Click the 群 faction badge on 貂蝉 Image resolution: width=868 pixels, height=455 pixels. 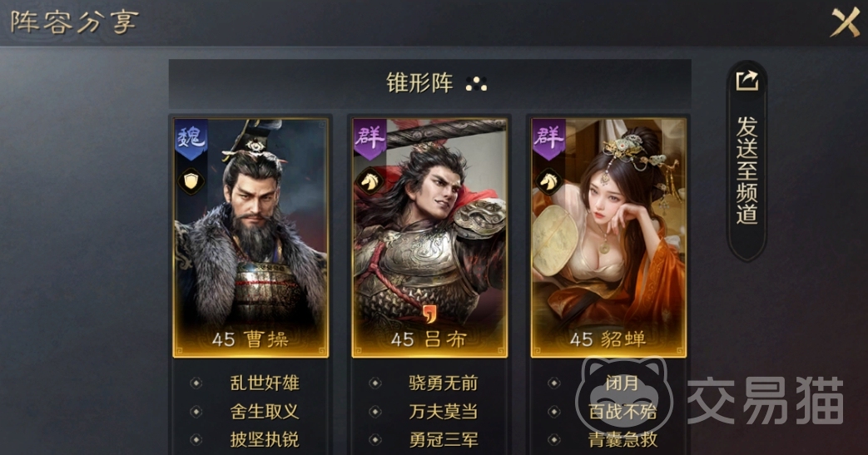pos(548,138)
